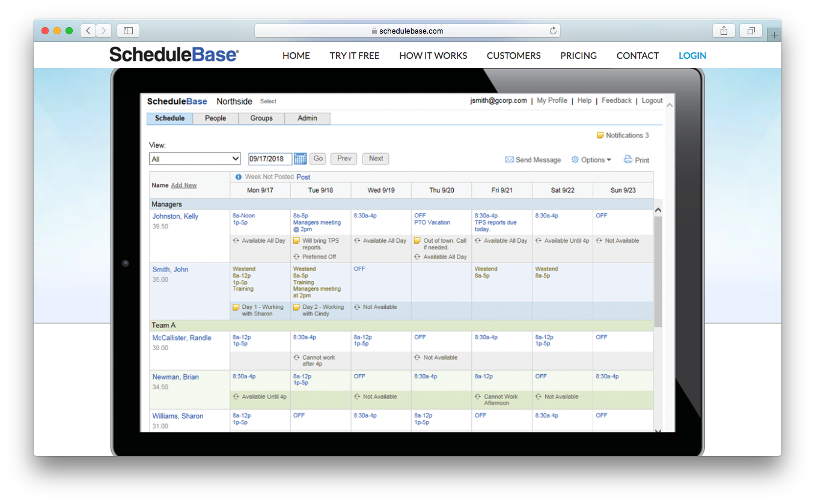This screenshot has width=815, height=504.
Task: Click the note icon beside 'Day 2 - Working with Cindy'
Action: tap(296, 307)
